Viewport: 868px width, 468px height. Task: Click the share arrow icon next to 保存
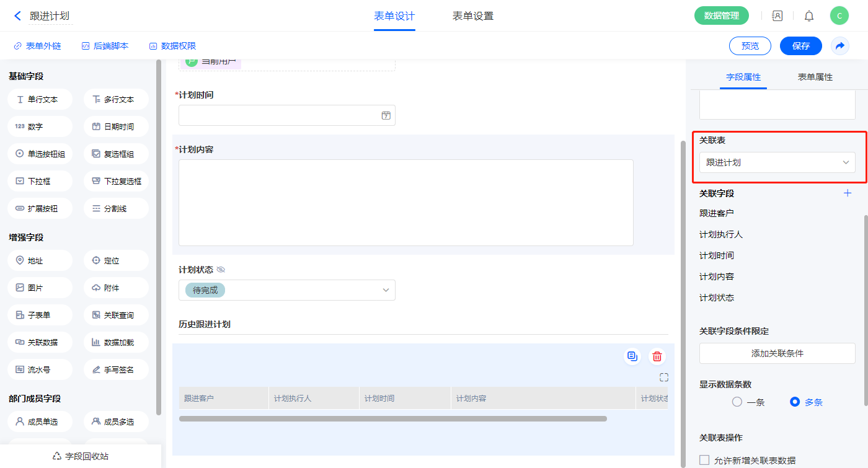pos(840,46)
